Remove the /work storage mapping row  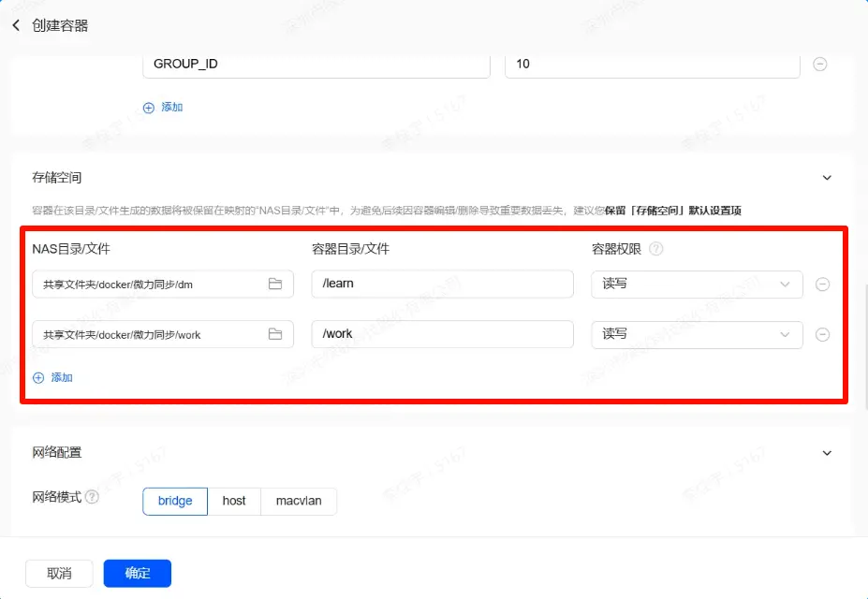(822, 334)
